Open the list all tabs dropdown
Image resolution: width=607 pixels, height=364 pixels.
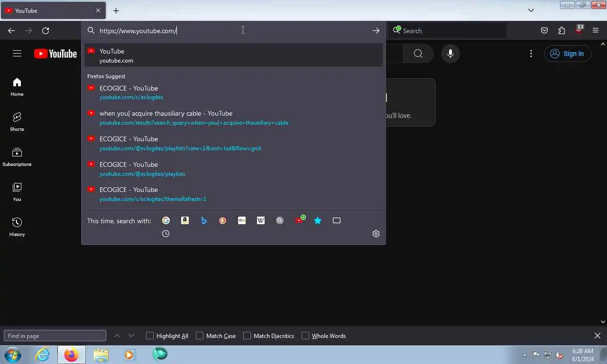point(531,10)
